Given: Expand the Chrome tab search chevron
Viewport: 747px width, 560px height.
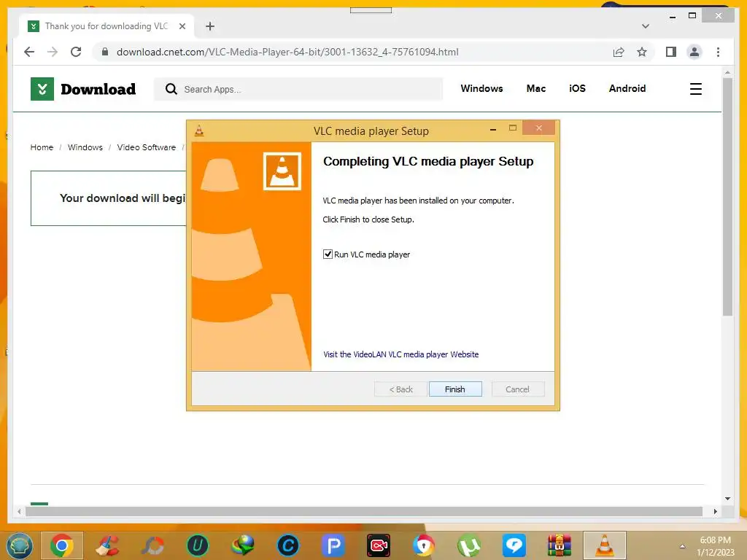Looking at the screenshot, I should point(646,26).
